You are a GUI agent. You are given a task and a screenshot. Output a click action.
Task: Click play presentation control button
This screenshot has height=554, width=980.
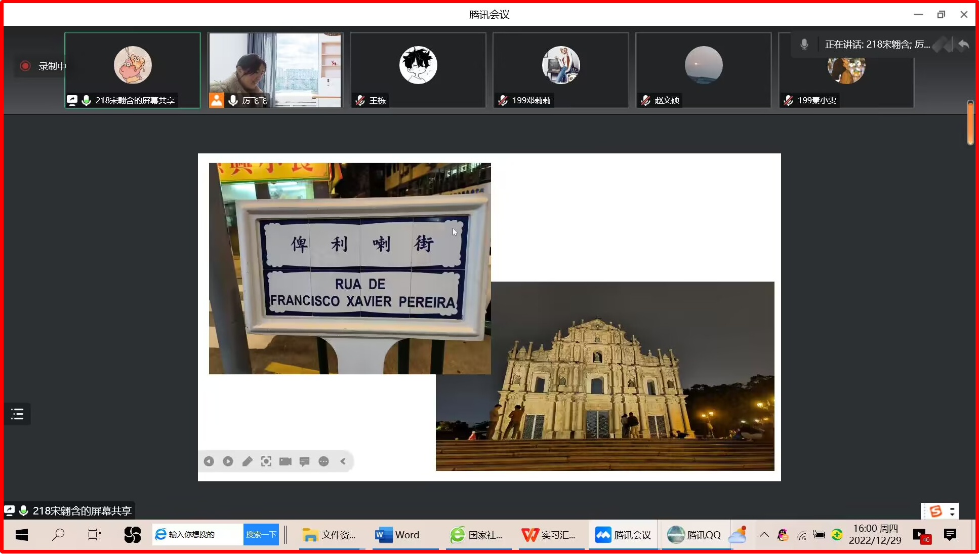[228, 461]
